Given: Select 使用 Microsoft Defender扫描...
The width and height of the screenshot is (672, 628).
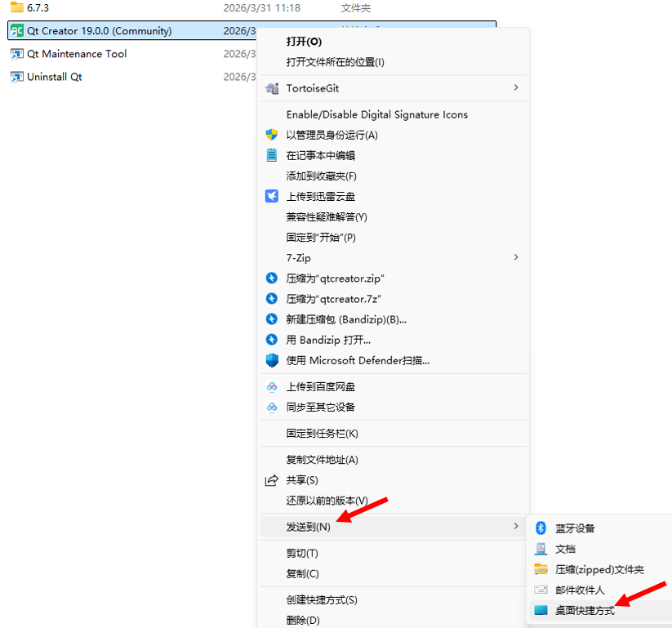Looking at the screenshot, I should (358, 360).
